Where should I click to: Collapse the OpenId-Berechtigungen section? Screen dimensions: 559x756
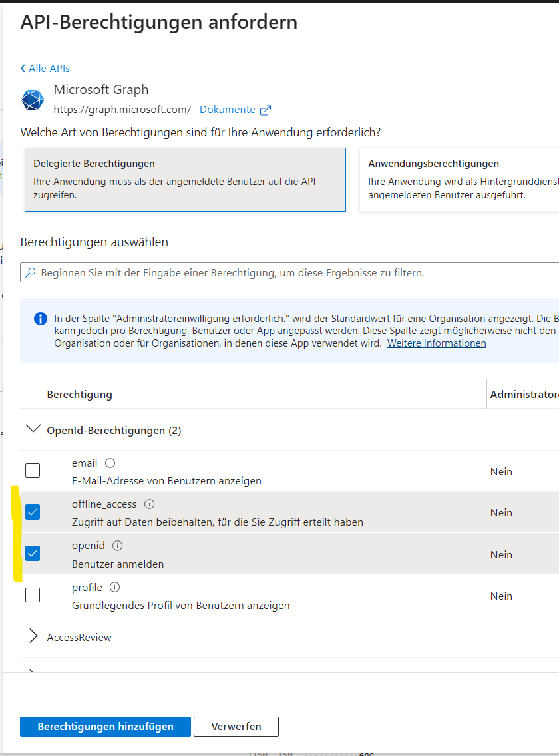click(x=33, y=430)
